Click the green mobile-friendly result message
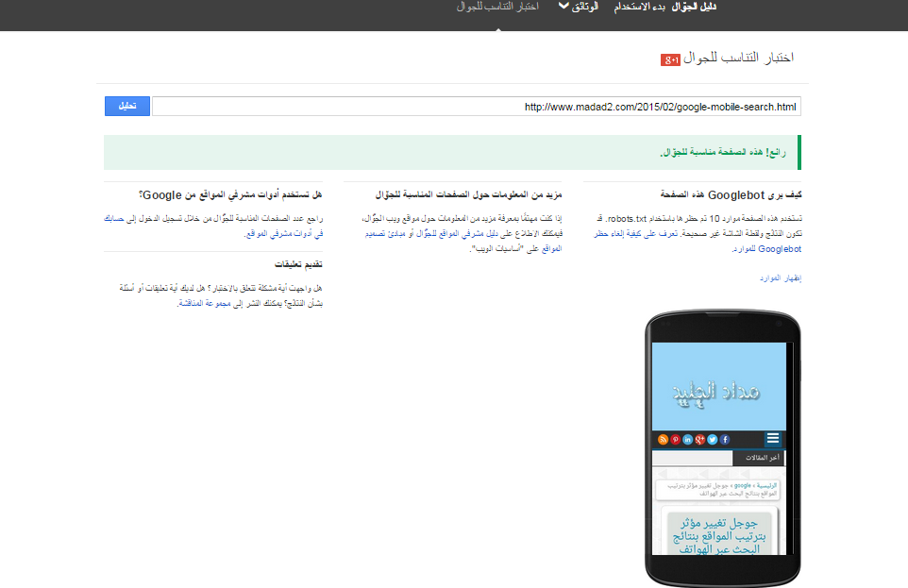The image size is (908, 588). pos(452,152)
